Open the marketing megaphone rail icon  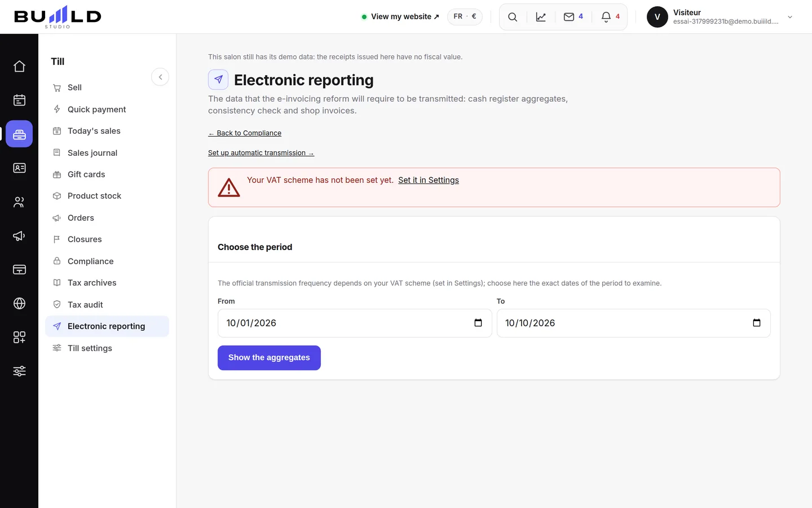[19, 235]
